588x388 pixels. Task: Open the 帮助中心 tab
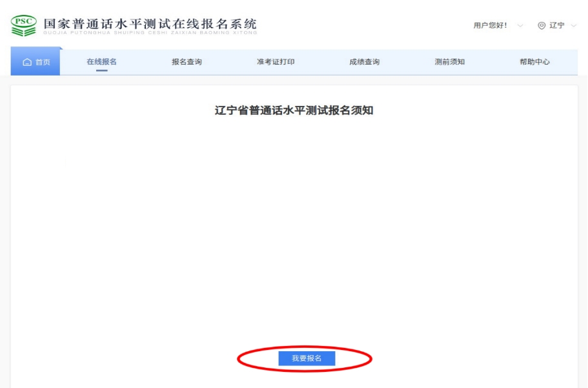click(534, 62)
